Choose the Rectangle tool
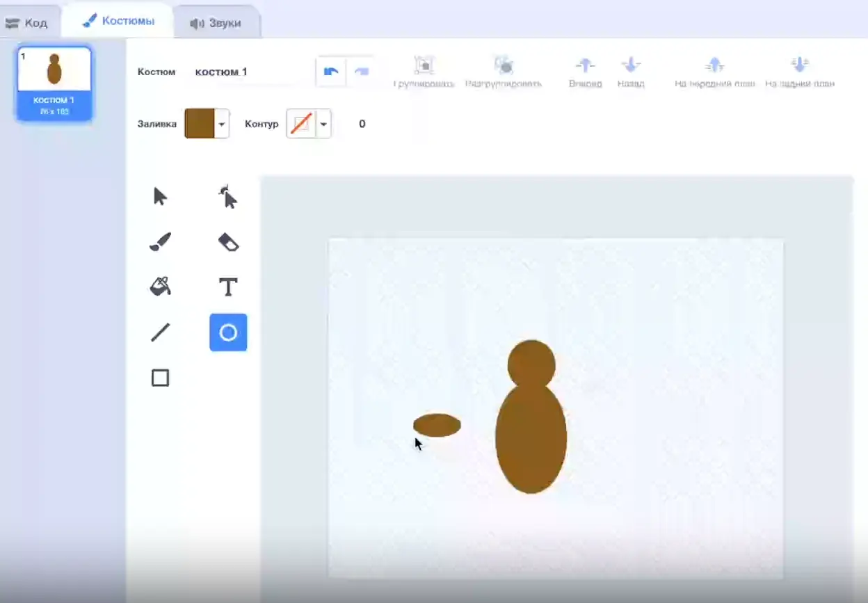The image size is (868, 603). click(160, 378)
